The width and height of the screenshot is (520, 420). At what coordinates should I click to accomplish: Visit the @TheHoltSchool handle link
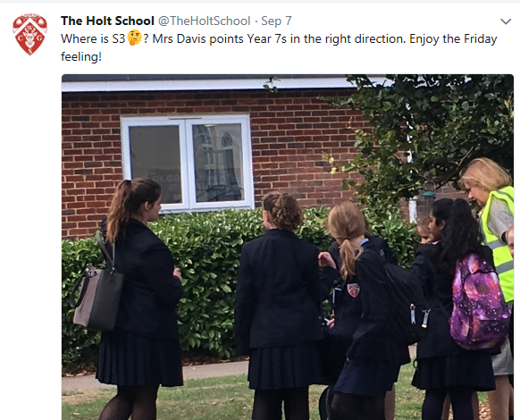pyautogui.click(x=204, y=21)
